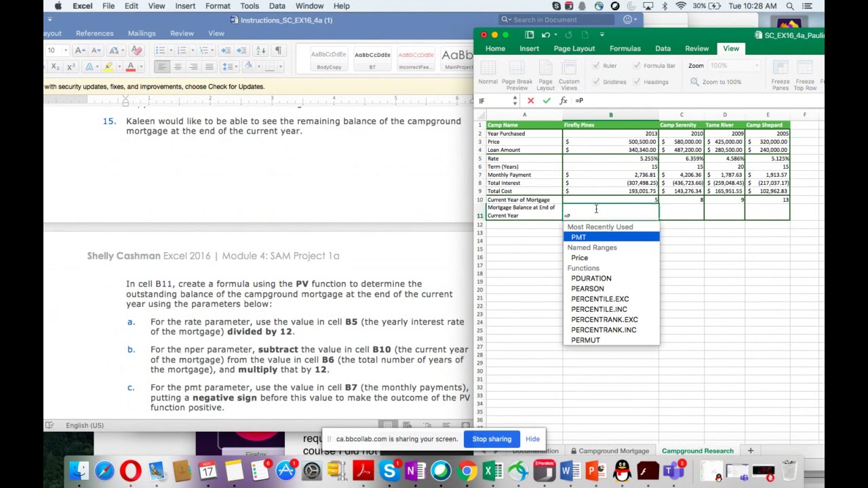Open Spotlight search in menu bar

tap(790, 6)
